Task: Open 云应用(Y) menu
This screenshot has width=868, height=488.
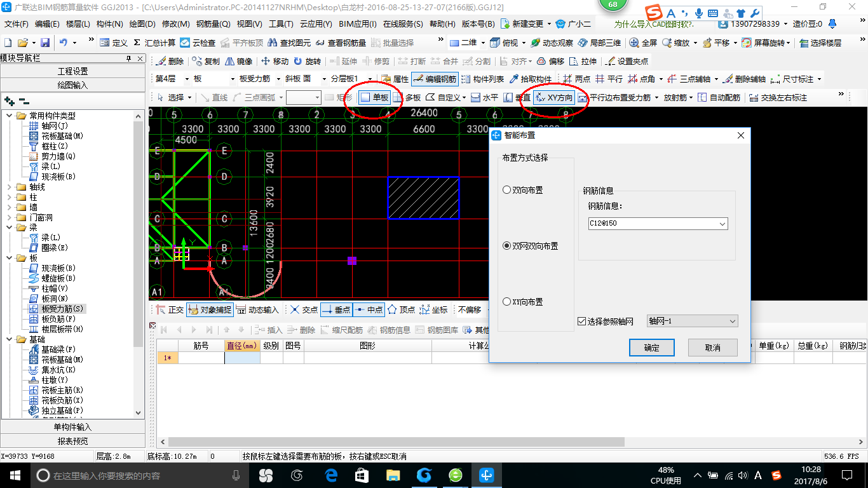Action: click(x=316, y=24)
